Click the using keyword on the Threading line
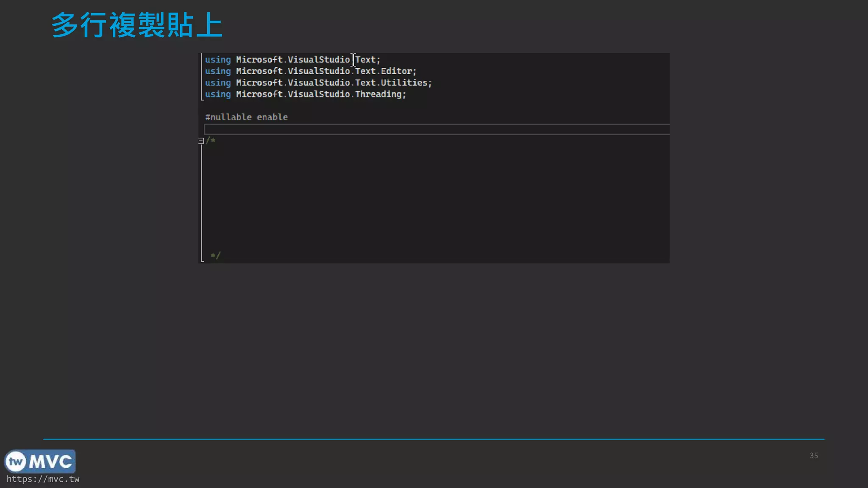Screen dimensions: 868x488 coord(218,94)
